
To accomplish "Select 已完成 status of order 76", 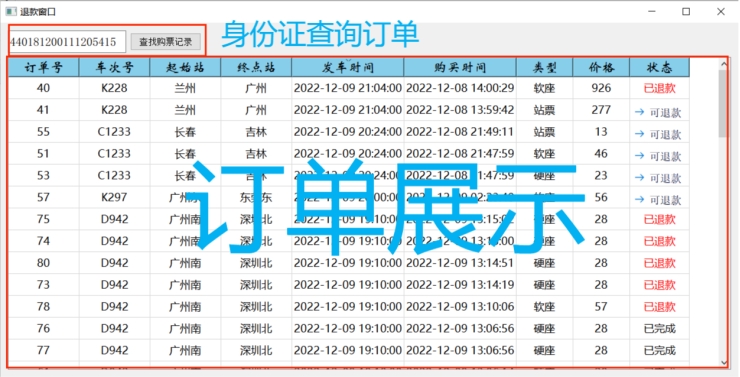I will [659, 328].
